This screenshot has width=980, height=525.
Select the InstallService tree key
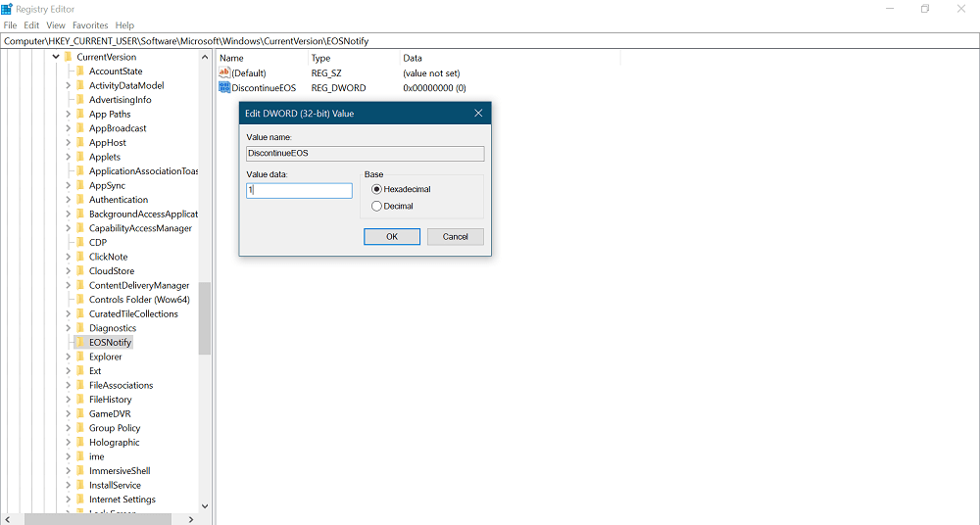[x=115, y=485]
